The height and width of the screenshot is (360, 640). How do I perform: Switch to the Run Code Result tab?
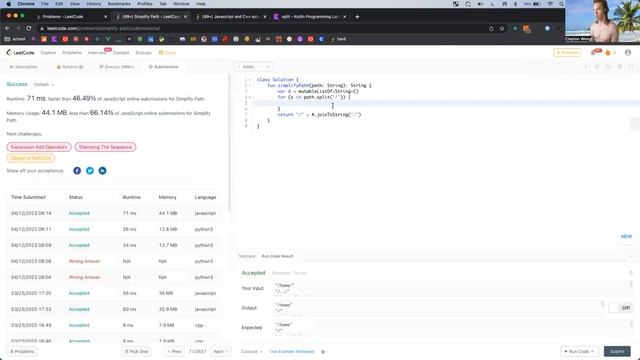click(277, 256)
